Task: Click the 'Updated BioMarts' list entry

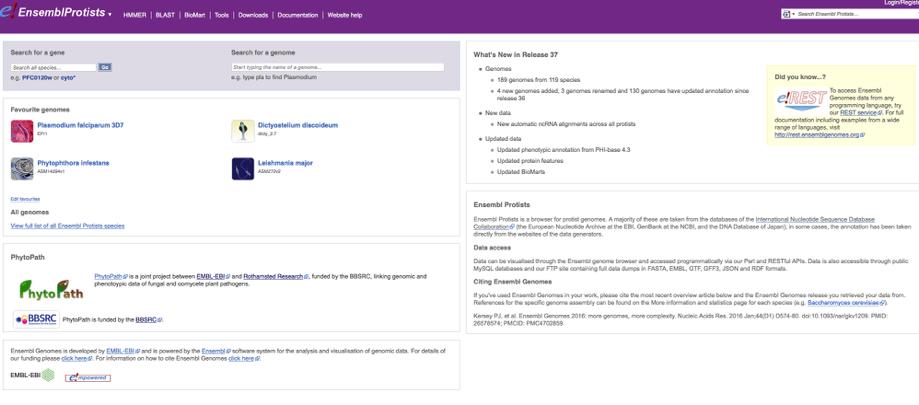Action: click(520, 172)
